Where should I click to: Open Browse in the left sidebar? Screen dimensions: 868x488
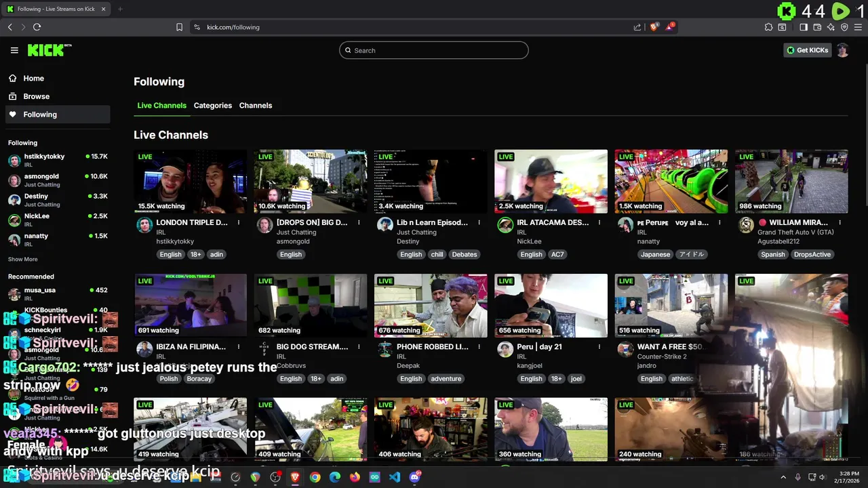[x=57, y=96]
